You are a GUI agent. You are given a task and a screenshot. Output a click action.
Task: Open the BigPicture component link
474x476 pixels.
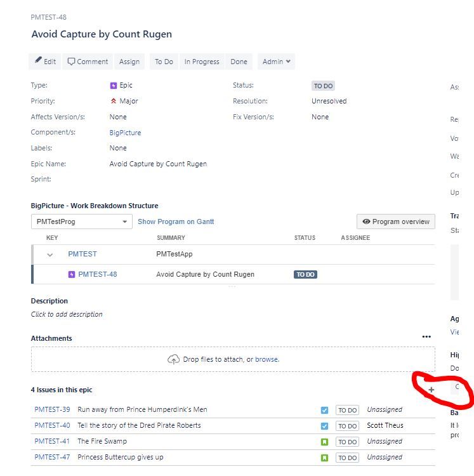pos(125,133)
